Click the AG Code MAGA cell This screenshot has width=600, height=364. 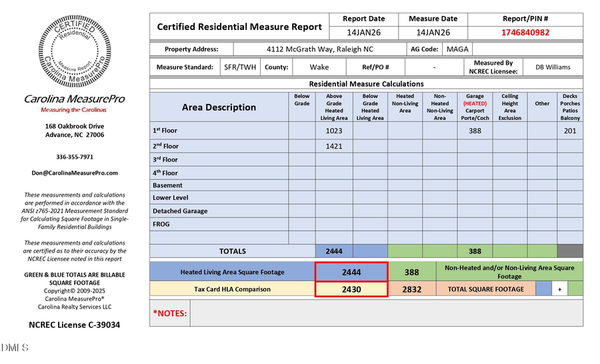pos(457,49)
